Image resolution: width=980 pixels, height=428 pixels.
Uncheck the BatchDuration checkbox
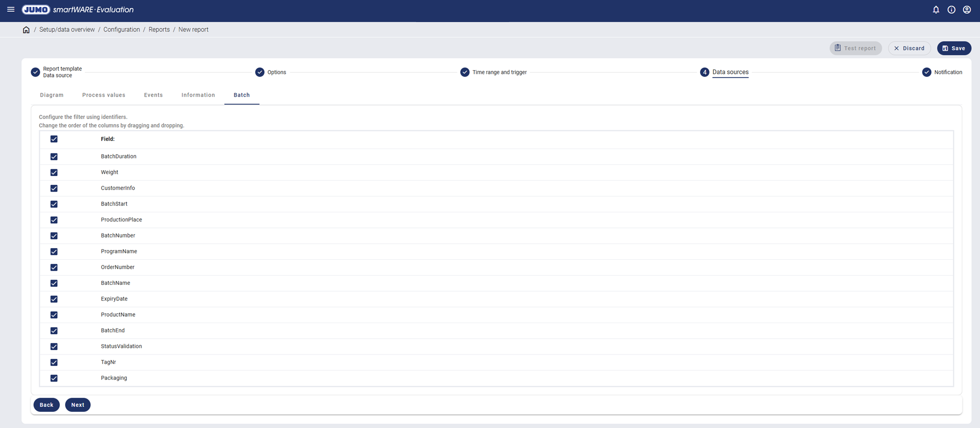tap(54, 157)
